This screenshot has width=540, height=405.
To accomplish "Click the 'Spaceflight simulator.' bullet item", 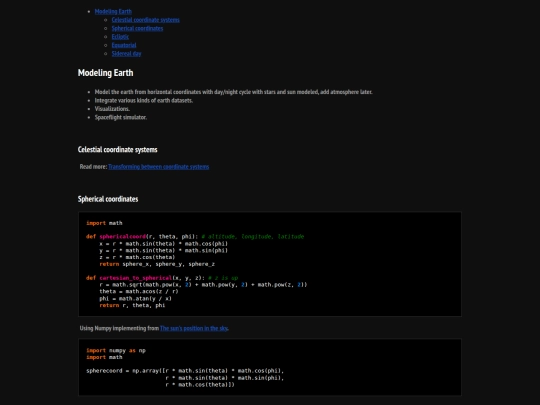I will (x=121, y=117).
